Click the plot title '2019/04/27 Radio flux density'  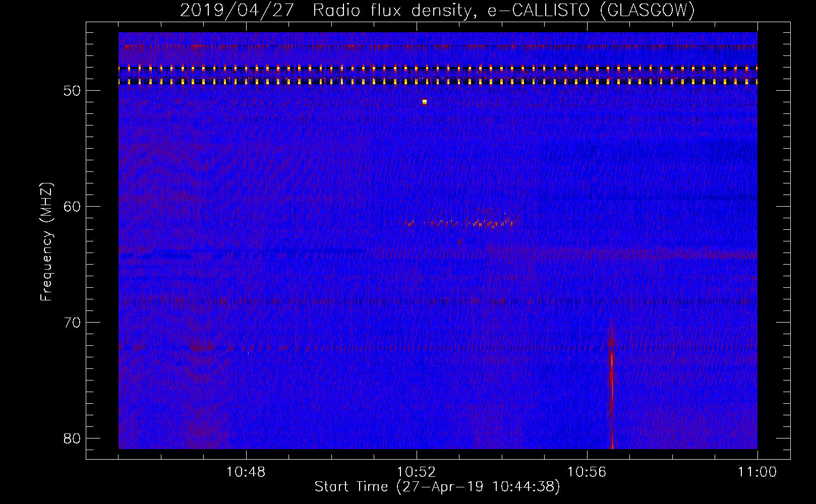[x=437, y=10]
